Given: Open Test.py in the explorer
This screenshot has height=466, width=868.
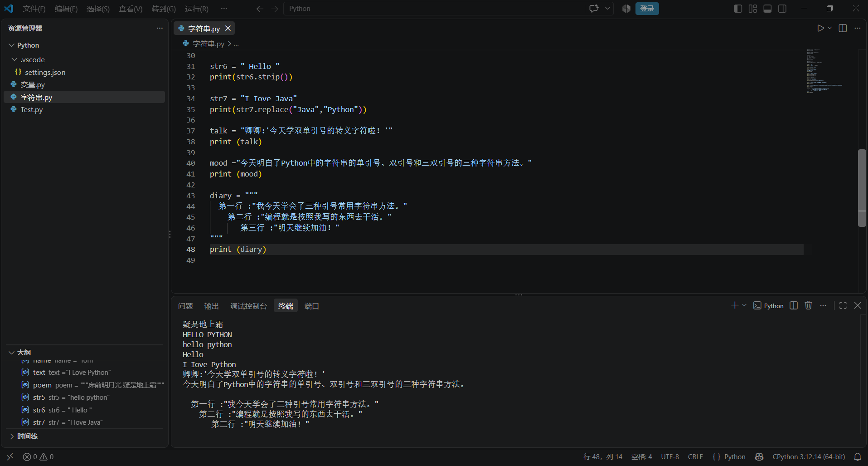Looking at the screenshot, I should (x=84, y=109).
